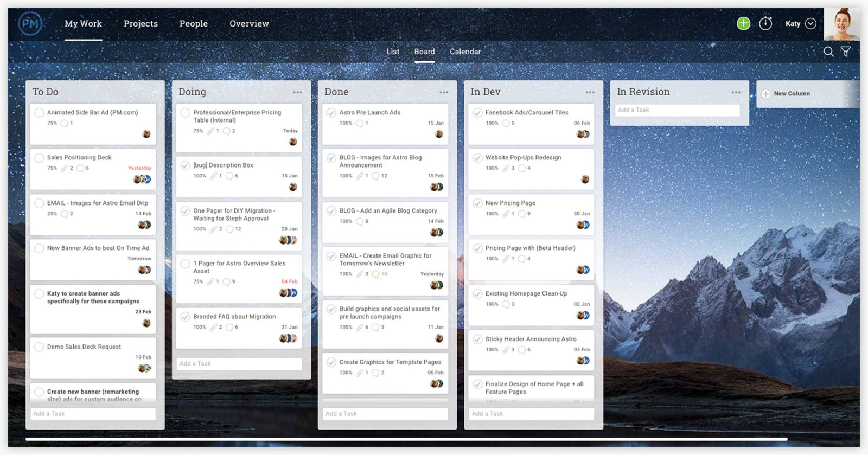The height and width of the screenshot is (455, 868).
Task: Check Demo Sales Deck Request task
Action: 39,347
